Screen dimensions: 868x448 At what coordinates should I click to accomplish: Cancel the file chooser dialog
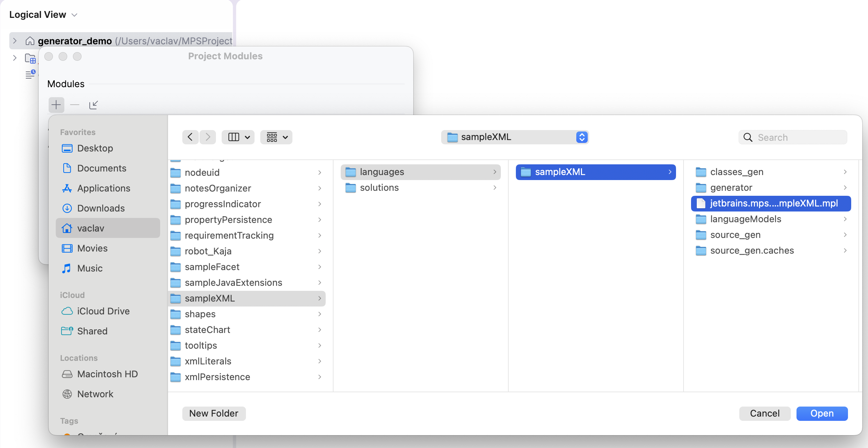coord(764,413)
